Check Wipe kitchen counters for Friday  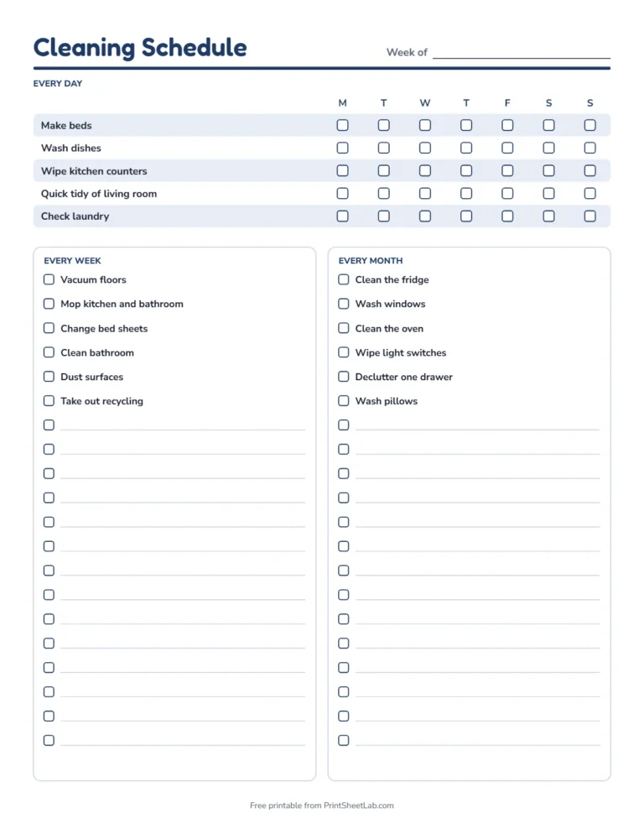[x=507, y=170]
